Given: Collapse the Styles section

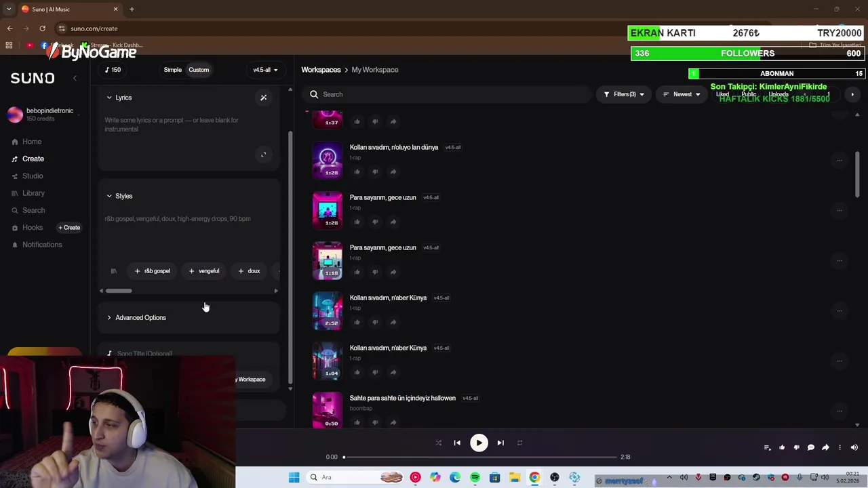Looking at the screenshot, I should (x=119, y=196).
